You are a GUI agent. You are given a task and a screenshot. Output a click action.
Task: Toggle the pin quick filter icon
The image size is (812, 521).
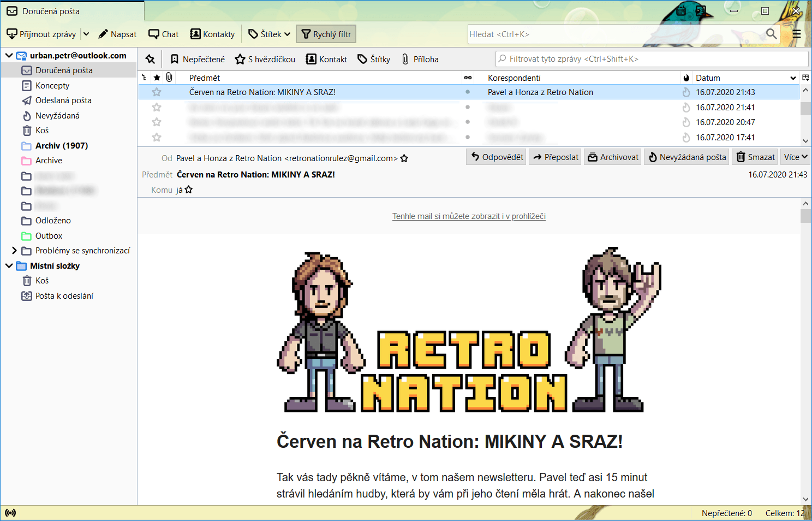tap(151, 59)
